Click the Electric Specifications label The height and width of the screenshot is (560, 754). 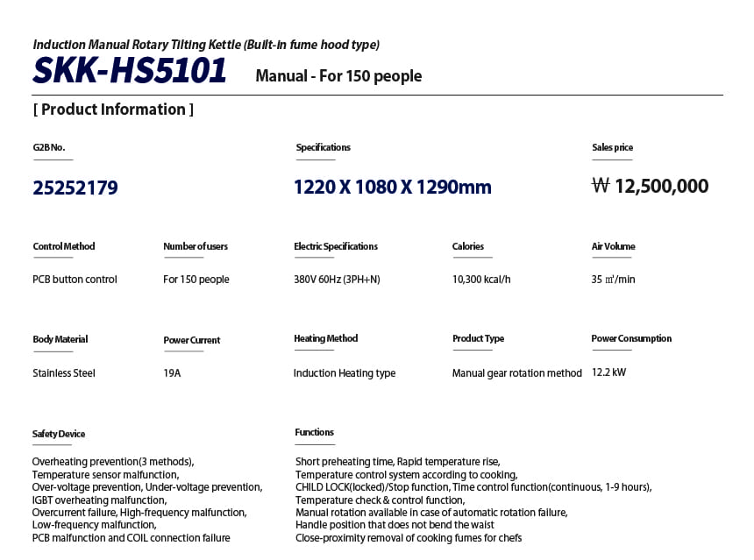(336, 246)
